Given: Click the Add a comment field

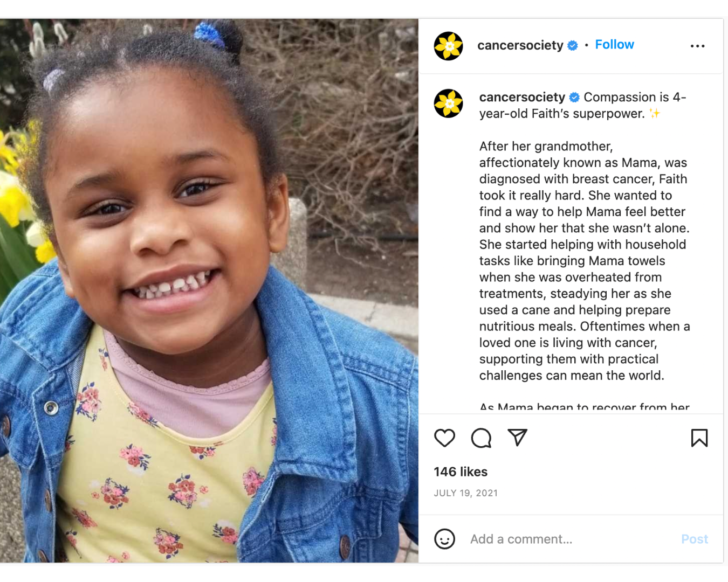Looking at the screenshot, I should [572, 539].
